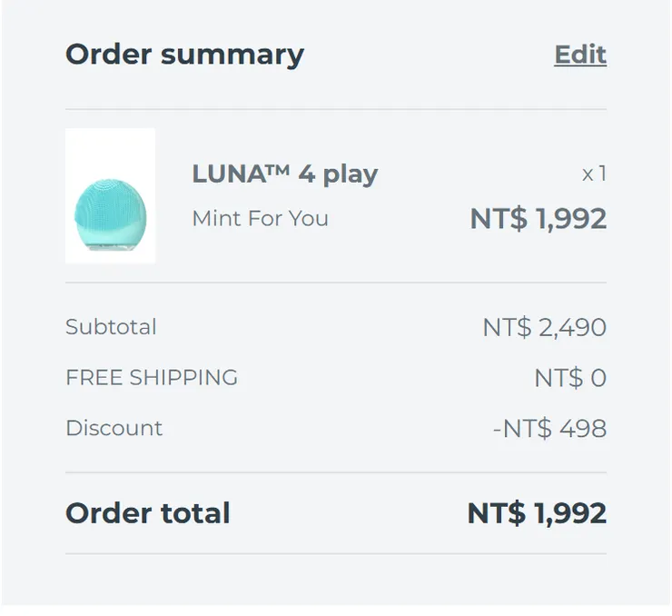This screenshot has height=616, width=672.
Task: Select the Mint For You variant text
Action: [260, 219]
